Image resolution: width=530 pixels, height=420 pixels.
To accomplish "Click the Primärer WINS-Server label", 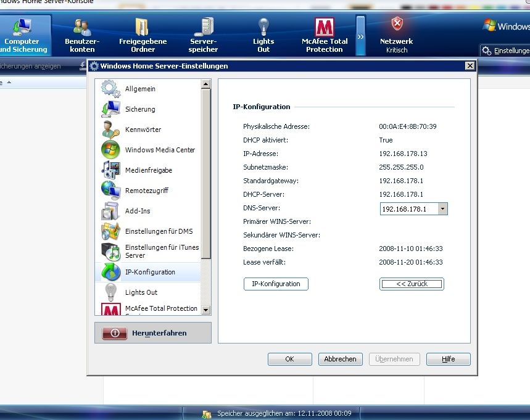I will (x=277, y=221).
